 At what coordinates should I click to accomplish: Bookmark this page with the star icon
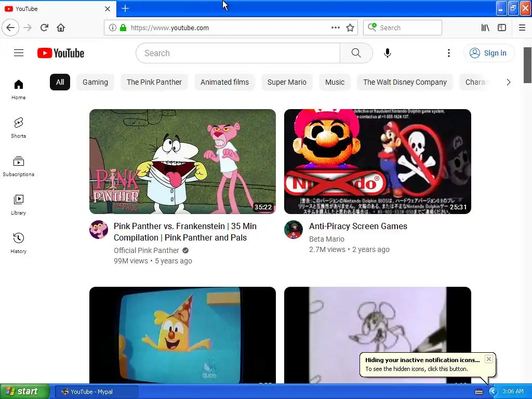point(350,28)
